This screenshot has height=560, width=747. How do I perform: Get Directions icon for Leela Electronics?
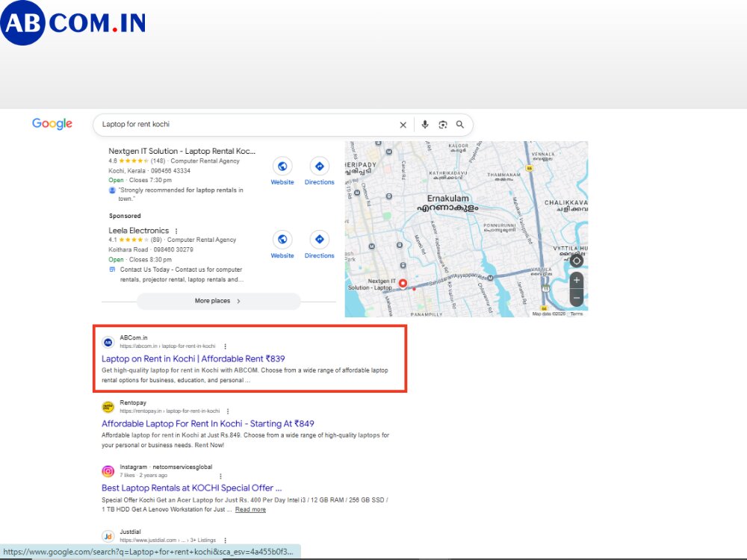(320, 240)
